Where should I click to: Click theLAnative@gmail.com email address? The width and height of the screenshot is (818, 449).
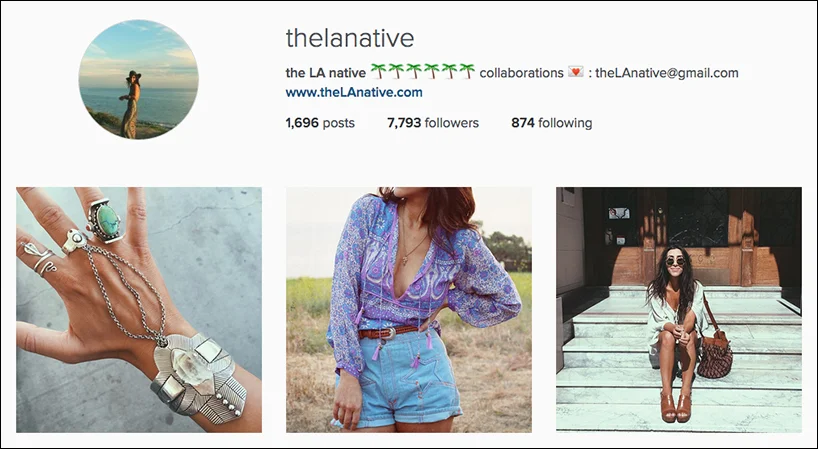[x=667, y=73]
